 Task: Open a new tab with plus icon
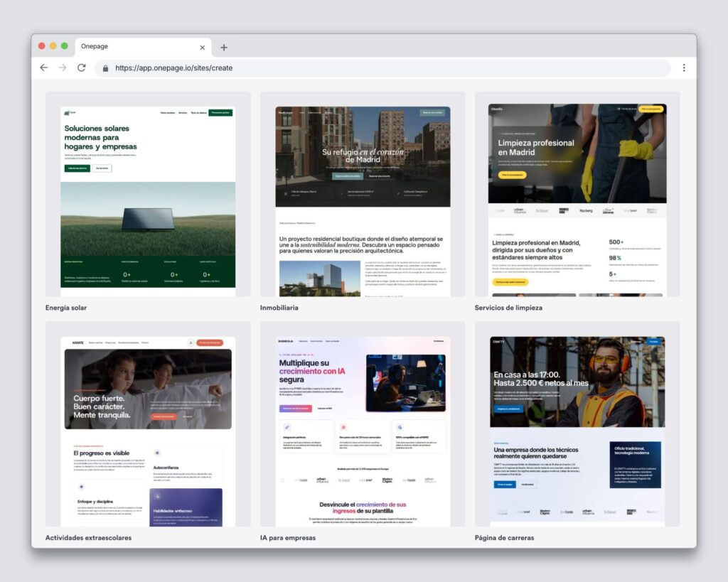[224, 48]
